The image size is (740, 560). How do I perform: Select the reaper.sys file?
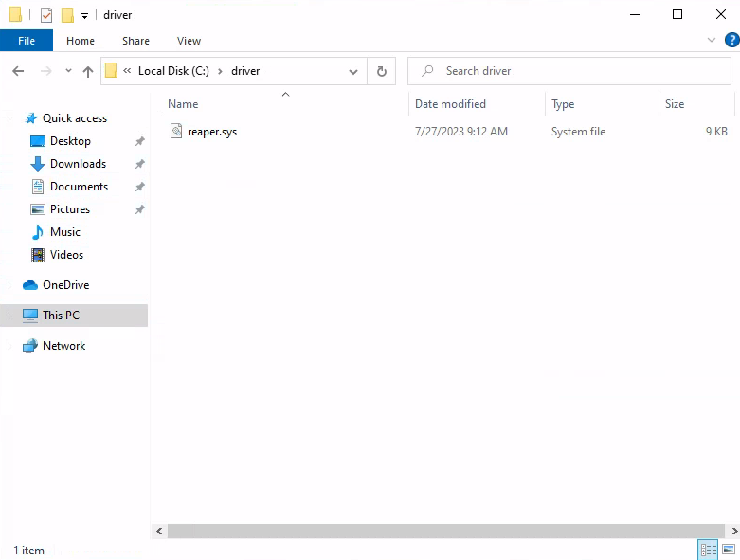click(x=212, y=132)
